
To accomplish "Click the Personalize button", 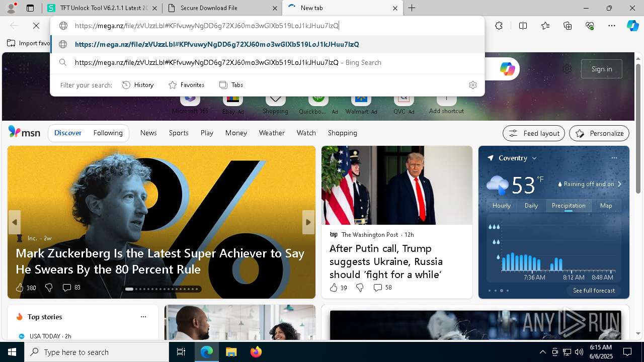I will click(599, 133).
